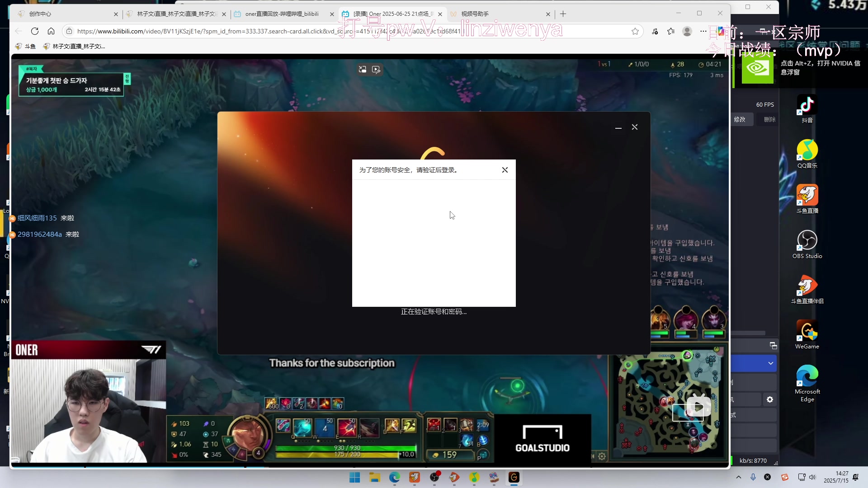Screen dimensions: 868x488
Task: Open the 林子文直播_林子文i... bookmark
Action: click(74, 46)
